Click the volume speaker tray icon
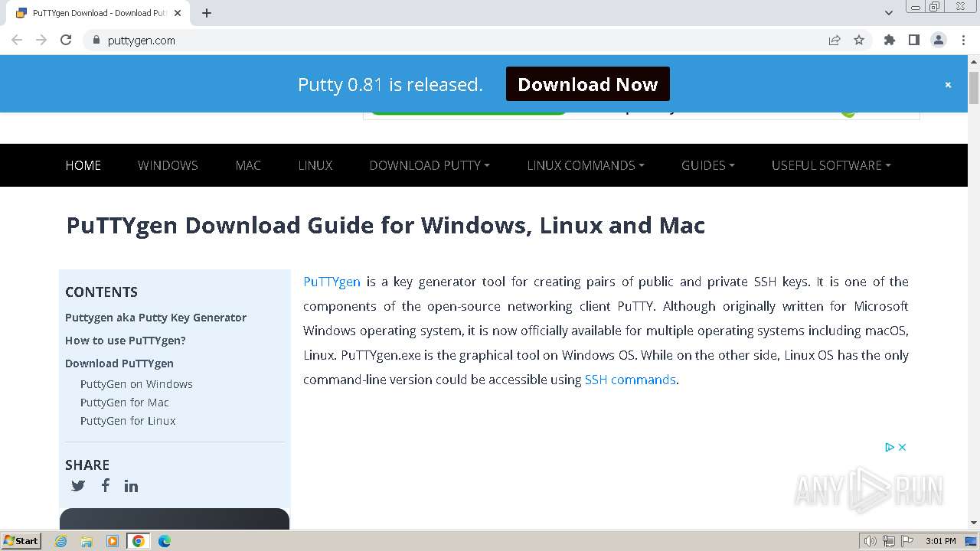 870,541
